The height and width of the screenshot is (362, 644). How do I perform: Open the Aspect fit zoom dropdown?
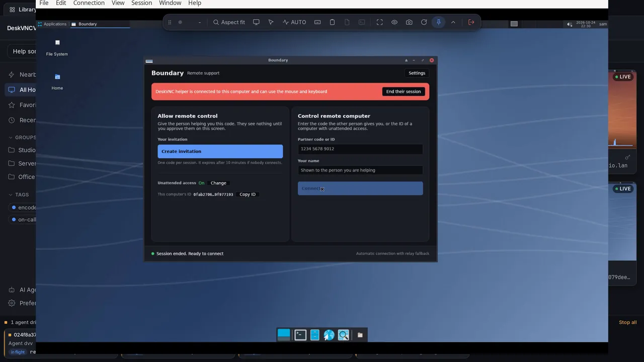pos(229,22)
